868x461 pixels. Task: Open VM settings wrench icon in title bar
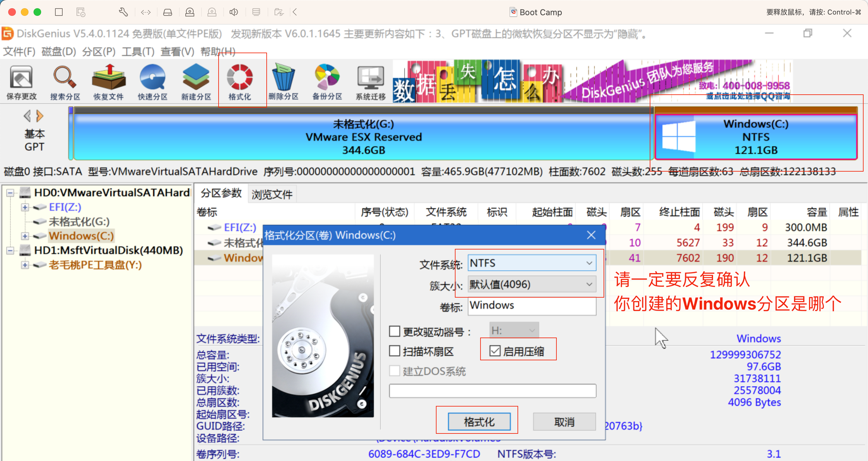123,12
